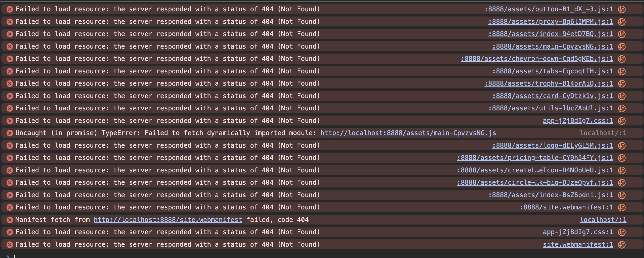The image size is (644, 258).
Task: Click the reload icon beside button-B1_dX_-3.js
Action: tap(622, 9)
